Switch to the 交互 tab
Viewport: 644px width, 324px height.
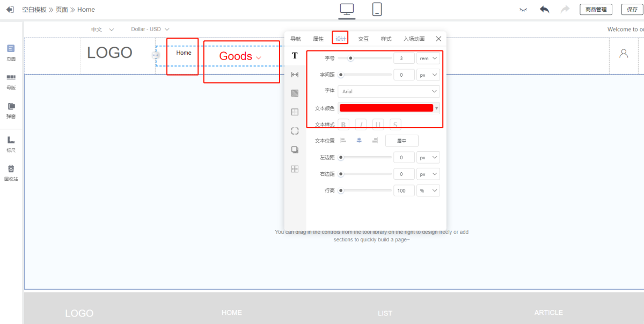coord(363,39)
